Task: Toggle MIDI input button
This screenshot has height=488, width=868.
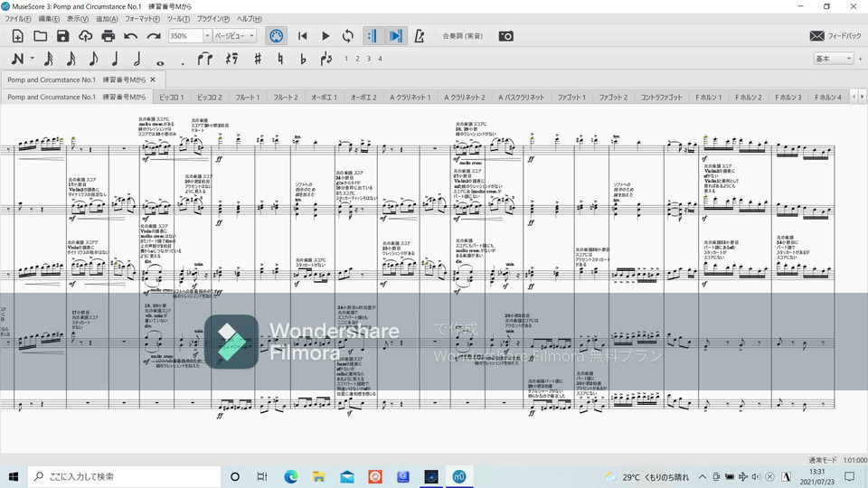Action: (x=277, y=36)
